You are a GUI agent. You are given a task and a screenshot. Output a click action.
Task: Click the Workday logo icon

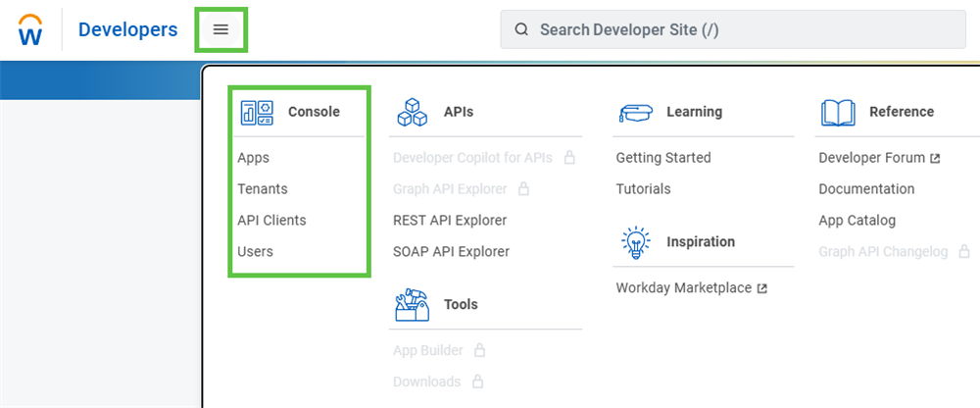pos(30,29)
